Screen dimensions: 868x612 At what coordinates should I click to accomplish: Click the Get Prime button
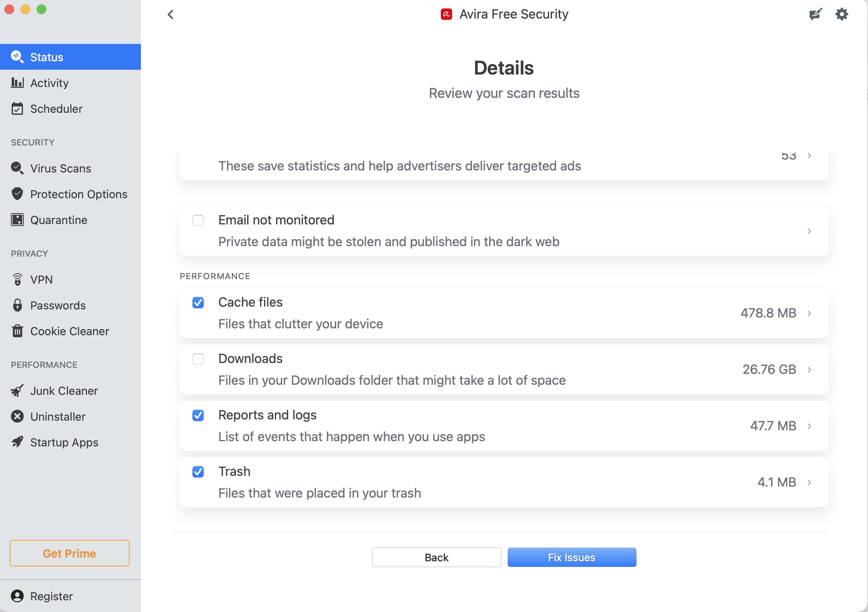point(70,553)
